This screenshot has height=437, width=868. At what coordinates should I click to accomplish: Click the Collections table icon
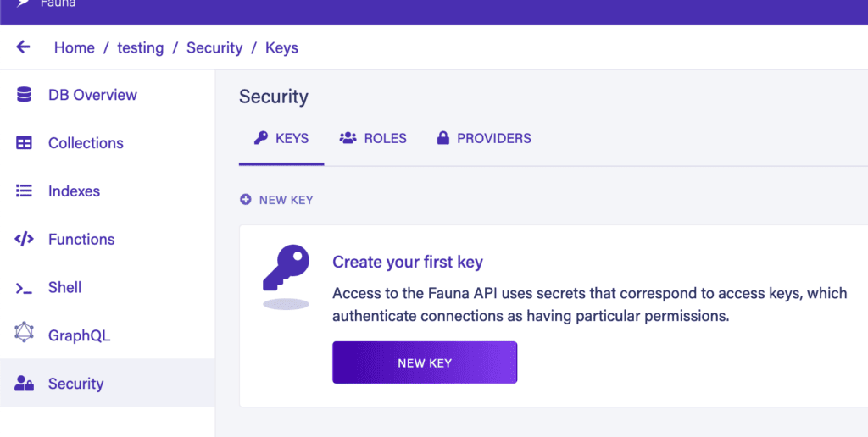tap(24, 143)
